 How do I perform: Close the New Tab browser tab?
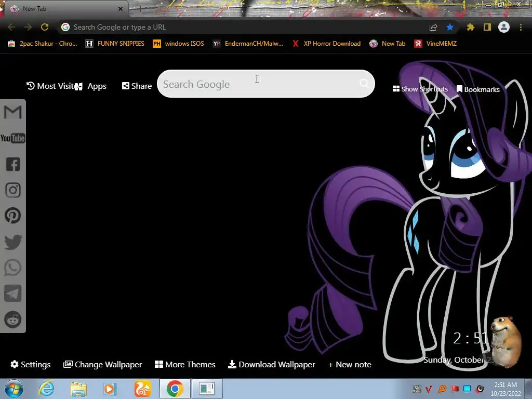(121, 9)
